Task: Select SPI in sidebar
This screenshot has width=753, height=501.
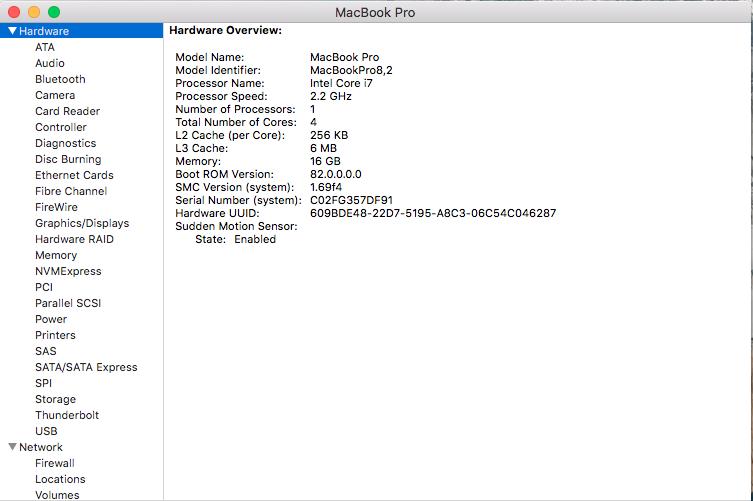Action: (43, 383)
